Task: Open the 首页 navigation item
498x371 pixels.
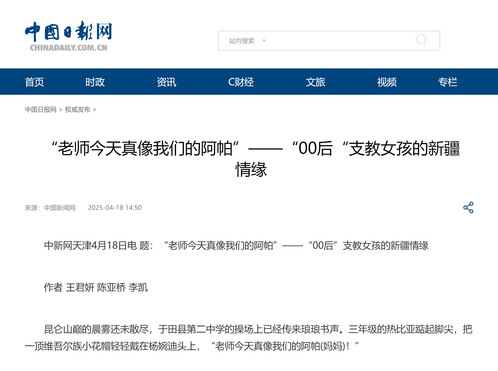Action: (x=34, y=82)
